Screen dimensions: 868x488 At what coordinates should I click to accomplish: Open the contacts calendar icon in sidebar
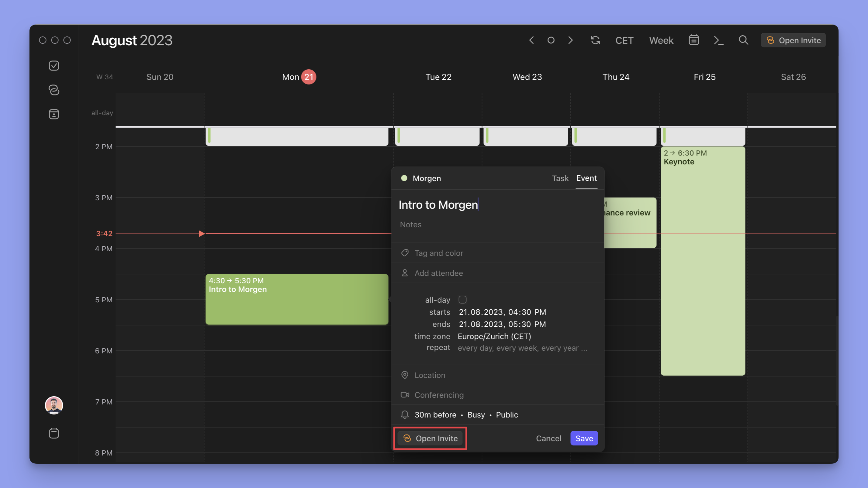pos(54,114)
